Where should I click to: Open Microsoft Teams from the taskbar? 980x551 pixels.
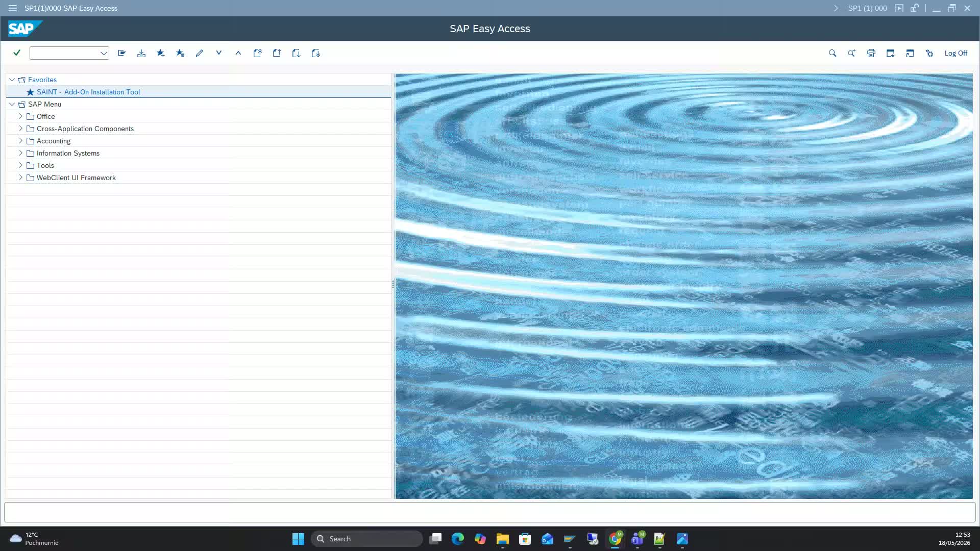click(x=638, y=539)
